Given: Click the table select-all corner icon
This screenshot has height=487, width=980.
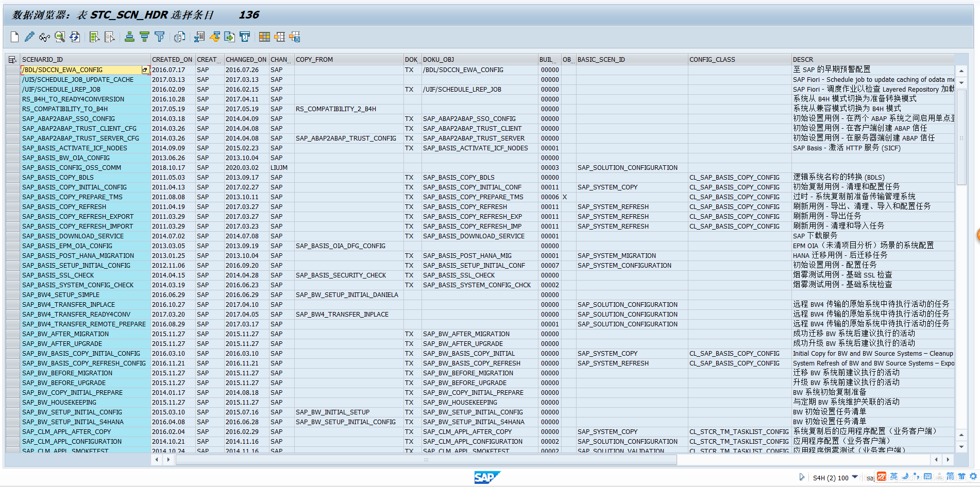Looking at the screenshot, I should click(x=12, y=60).
